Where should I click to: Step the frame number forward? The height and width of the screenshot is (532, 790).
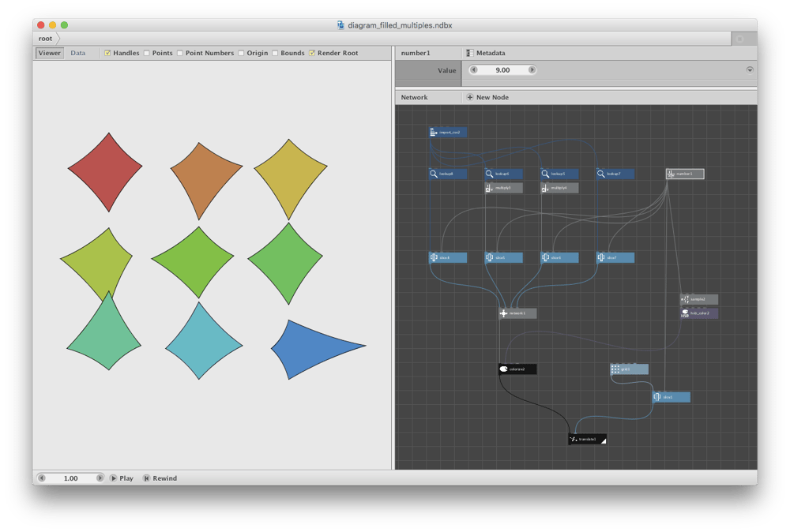tap(100, 478)
